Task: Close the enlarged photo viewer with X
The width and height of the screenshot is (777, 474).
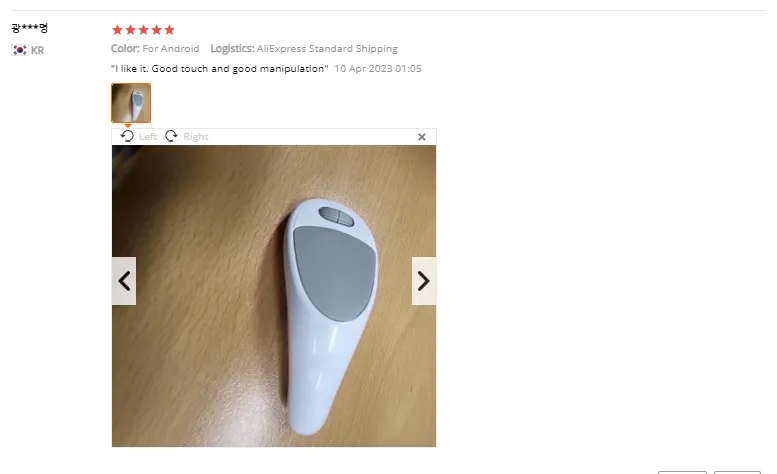Action: point(422,137)
